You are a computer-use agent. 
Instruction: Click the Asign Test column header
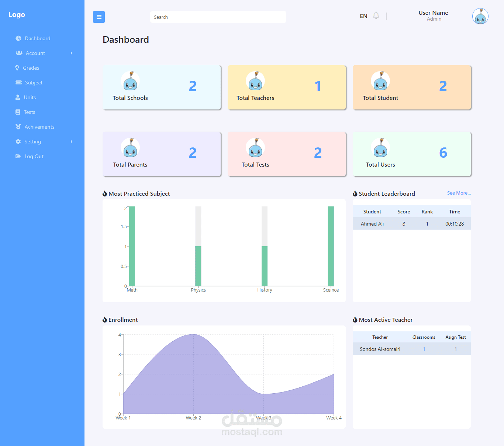point(456,337)
